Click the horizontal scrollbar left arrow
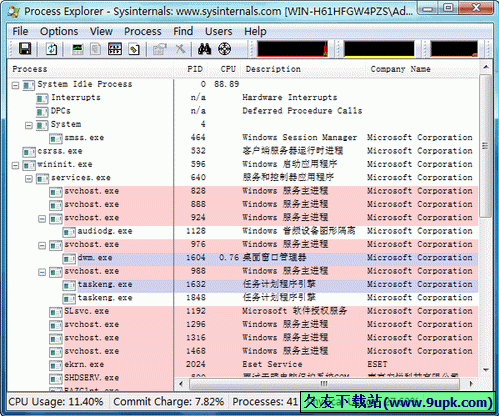This screenshot has width=499, height=416. [x=181, y=384]
